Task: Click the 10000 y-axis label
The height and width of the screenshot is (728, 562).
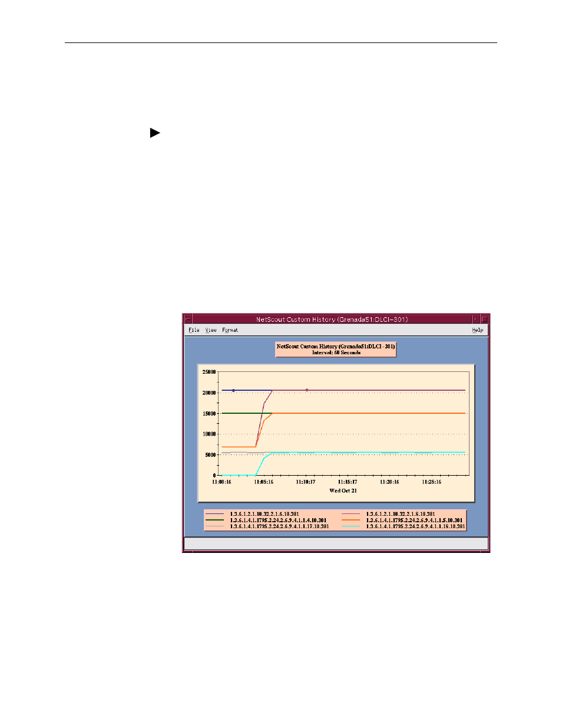Action: pos(209,434)
